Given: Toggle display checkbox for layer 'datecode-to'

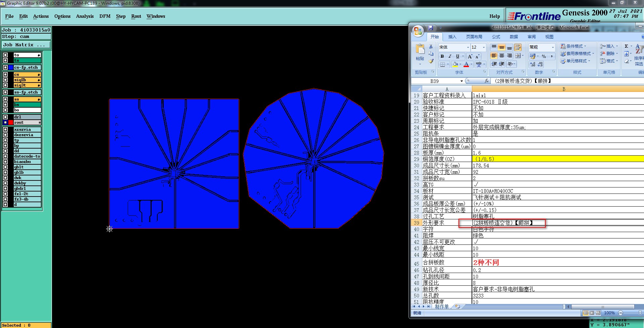Looking at the screenshot, I should coord(5,156).
